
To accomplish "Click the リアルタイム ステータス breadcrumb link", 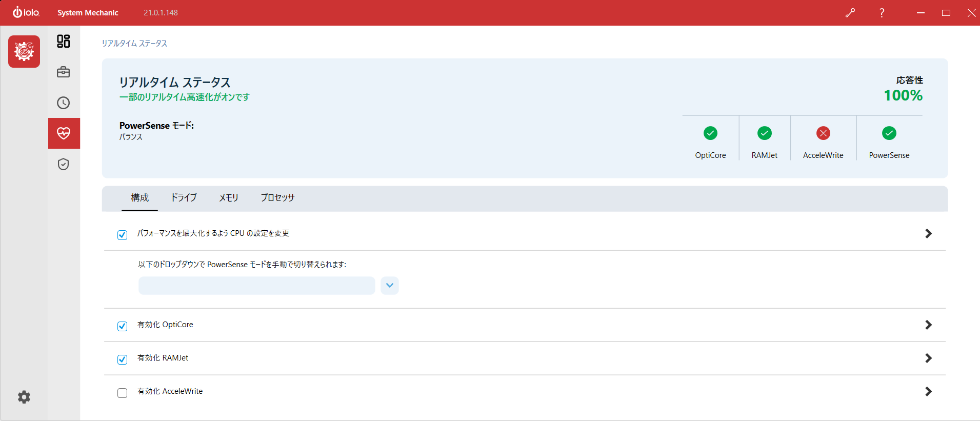I will coord(134,44).
